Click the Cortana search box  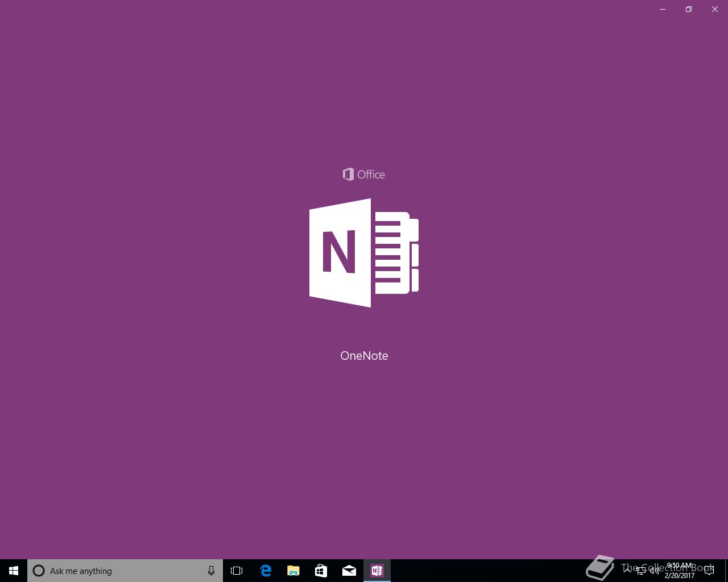tap(125, 571)
